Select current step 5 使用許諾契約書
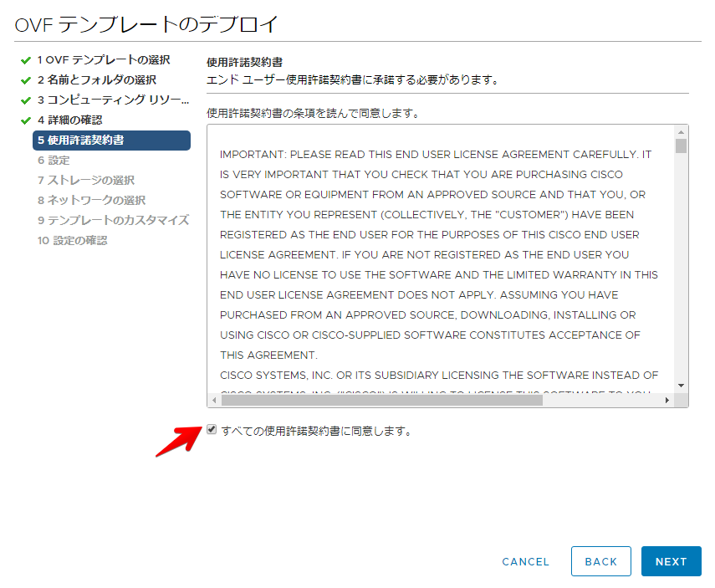715x588 pixels. (x=111, y=140)
